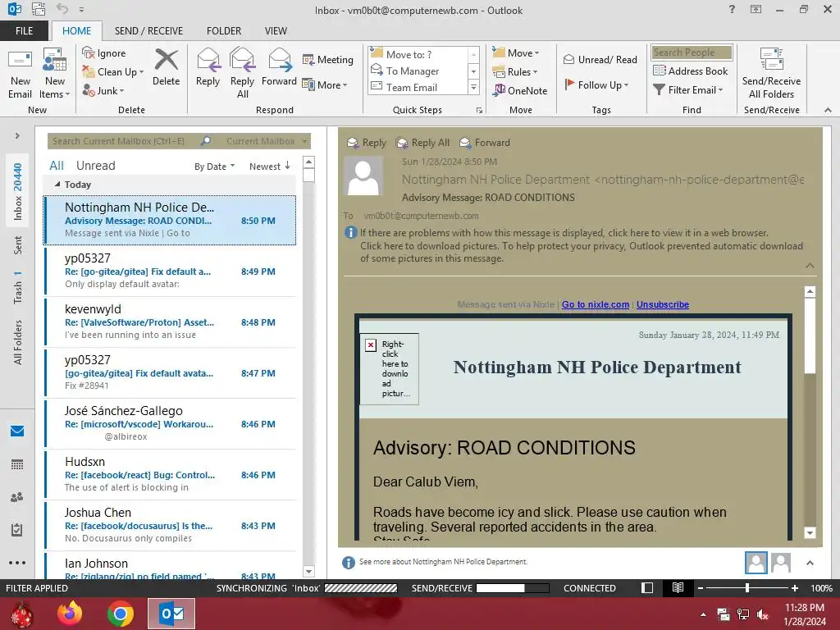The height and width of the screenshot is (630, 840).
Task: Open email from kevenwyld
Action: pos(171,322)
